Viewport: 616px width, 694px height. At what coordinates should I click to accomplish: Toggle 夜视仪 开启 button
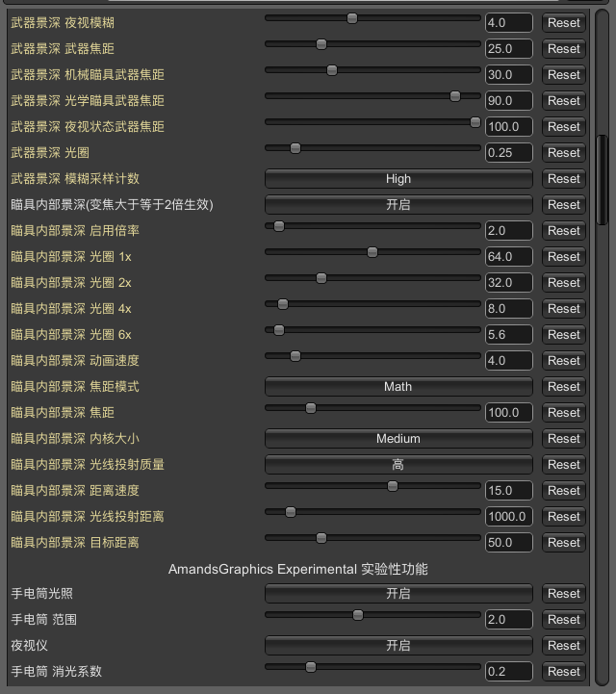click(398, 645)
